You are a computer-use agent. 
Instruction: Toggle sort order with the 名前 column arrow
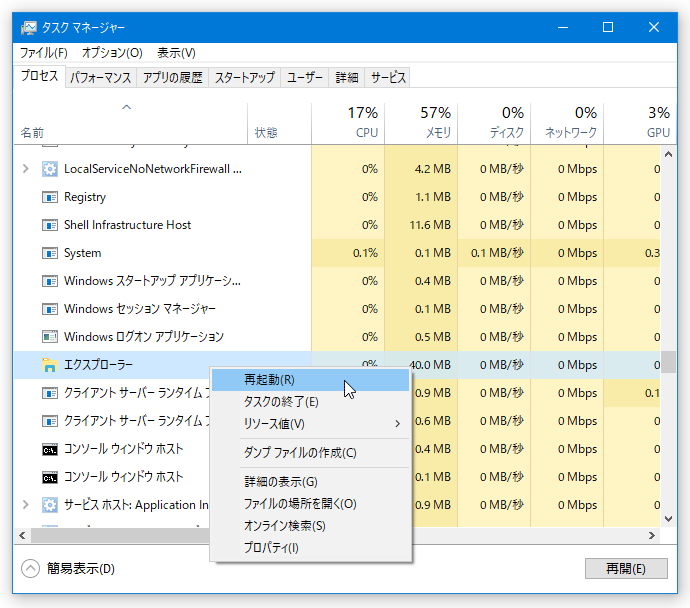click(127, 107)
